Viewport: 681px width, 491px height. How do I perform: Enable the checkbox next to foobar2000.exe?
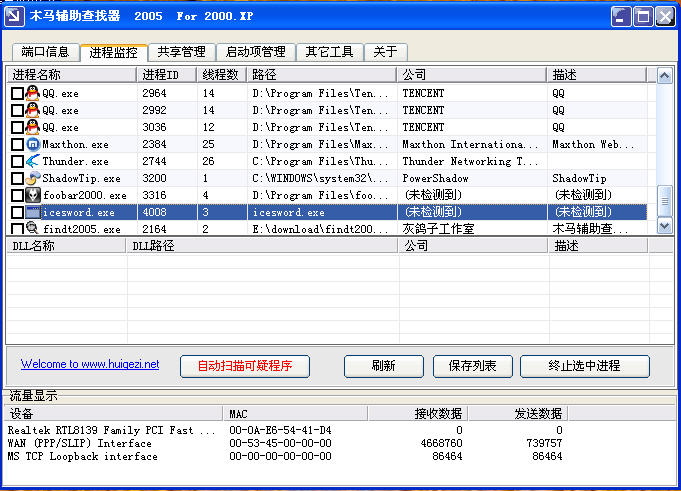[17, 196]
